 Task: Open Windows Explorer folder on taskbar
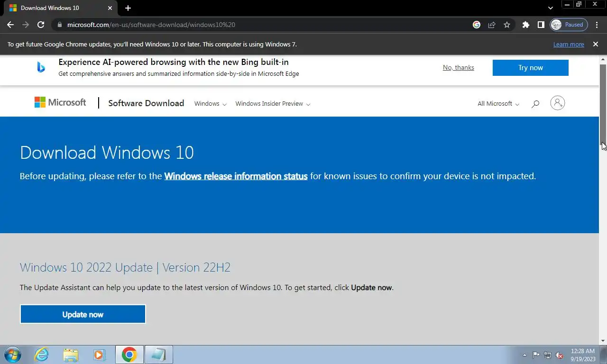tap(71, 355)
